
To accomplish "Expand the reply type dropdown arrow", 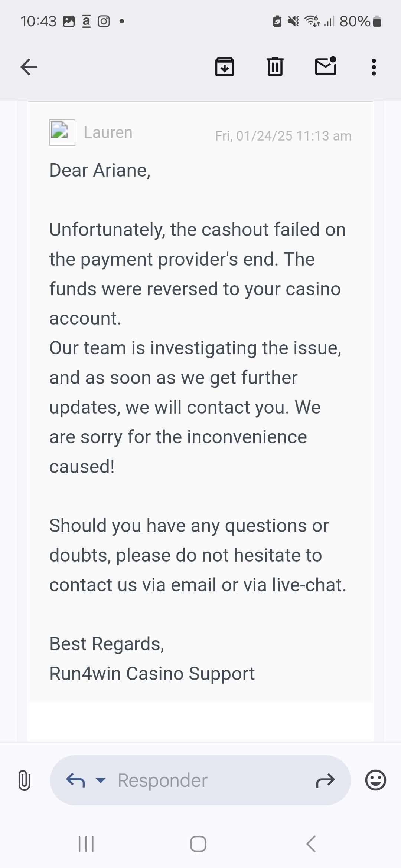I will tap(101, 780).
